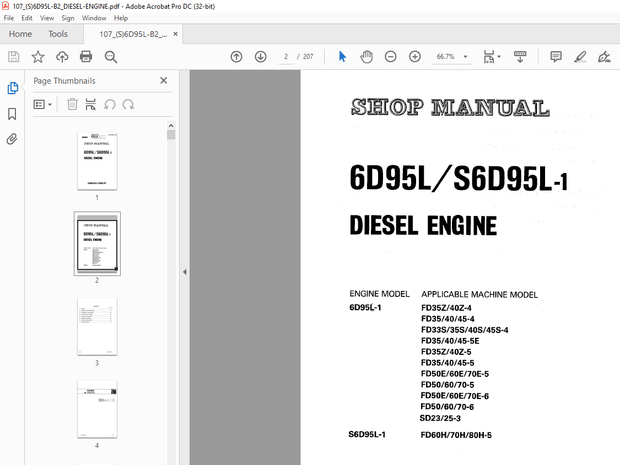Select the 107_(S)6D95L-B2 document tab
620x465 pixels.
point(133,34)
